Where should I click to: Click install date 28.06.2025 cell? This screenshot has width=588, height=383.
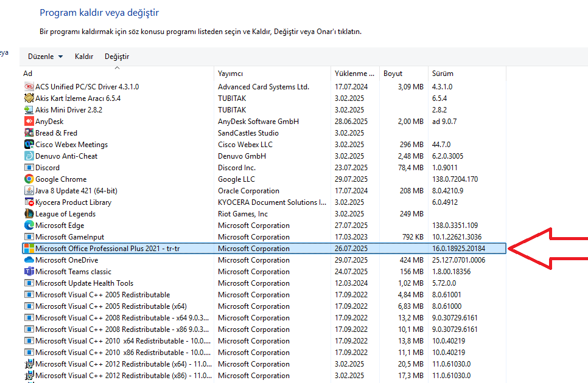(351, 122)
